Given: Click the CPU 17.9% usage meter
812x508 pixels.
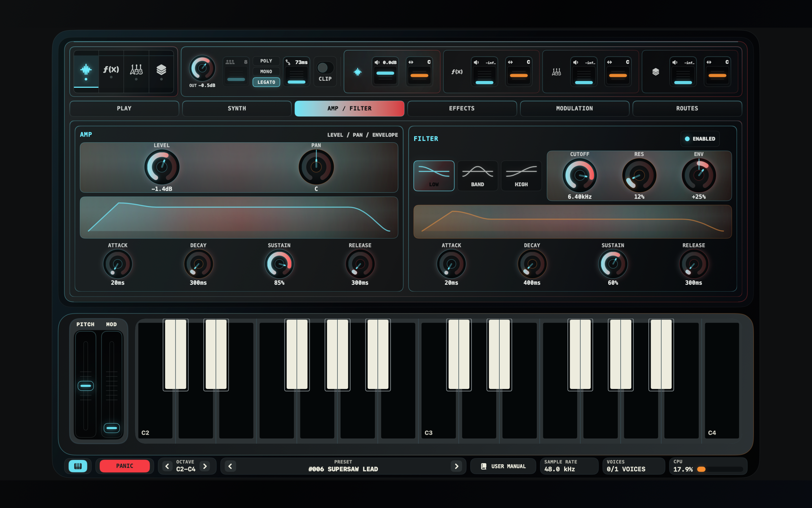Looking at the screenshot, I should pyautogui.click(x=708, y=466).
